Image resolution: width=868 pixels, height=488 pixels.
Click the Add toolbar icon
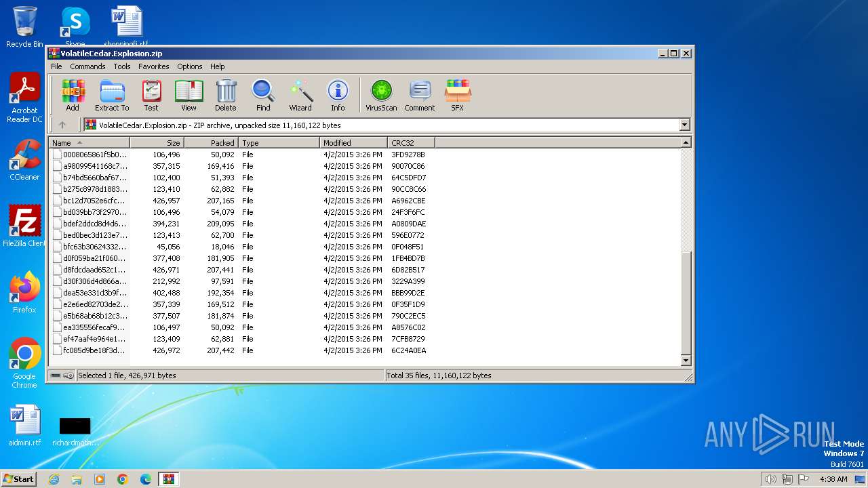[73, 96]
